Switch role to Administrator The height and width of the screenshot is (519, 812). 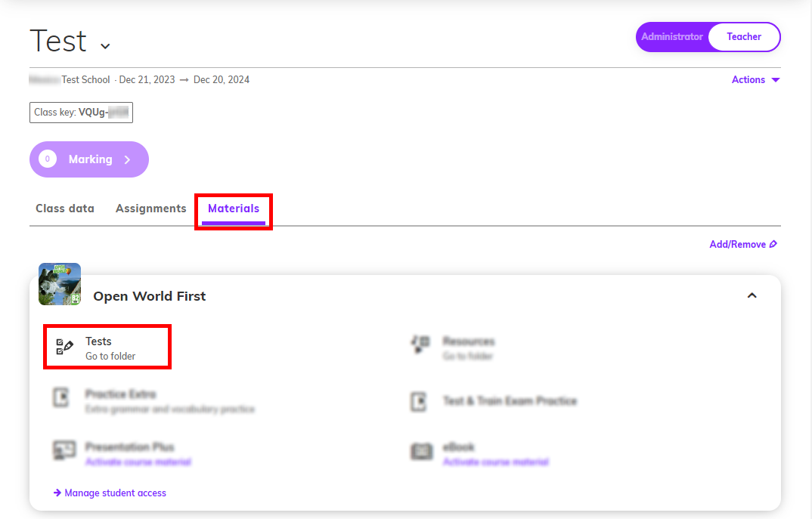pos(671,37)
